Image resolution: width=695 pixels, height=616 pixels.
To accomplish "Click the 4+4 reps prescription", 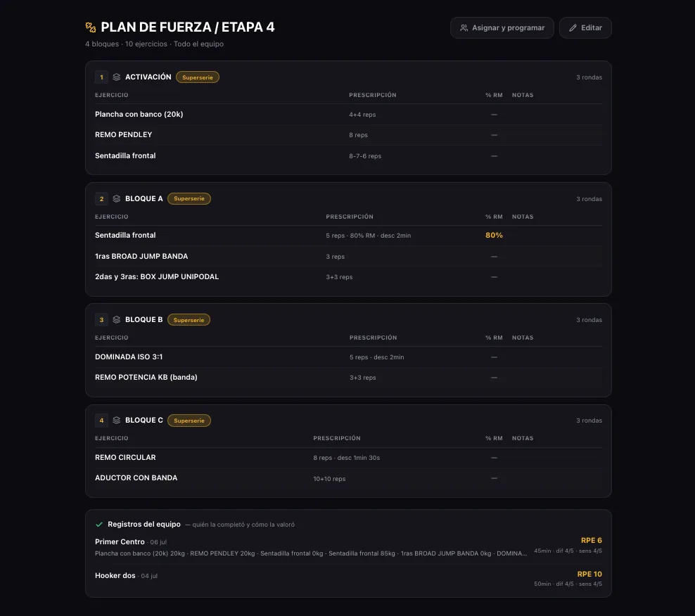I will click(362, 115).
